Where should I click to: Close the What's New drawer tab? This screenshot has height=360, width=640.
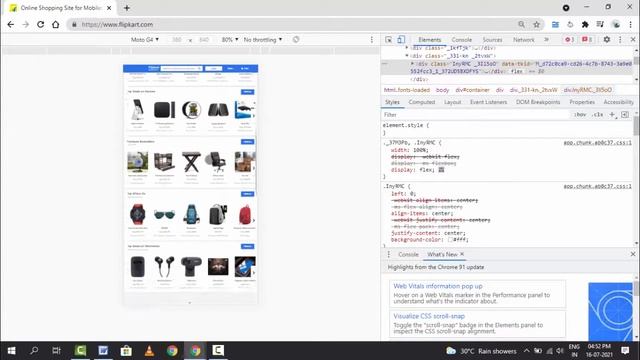click(462, 254)
